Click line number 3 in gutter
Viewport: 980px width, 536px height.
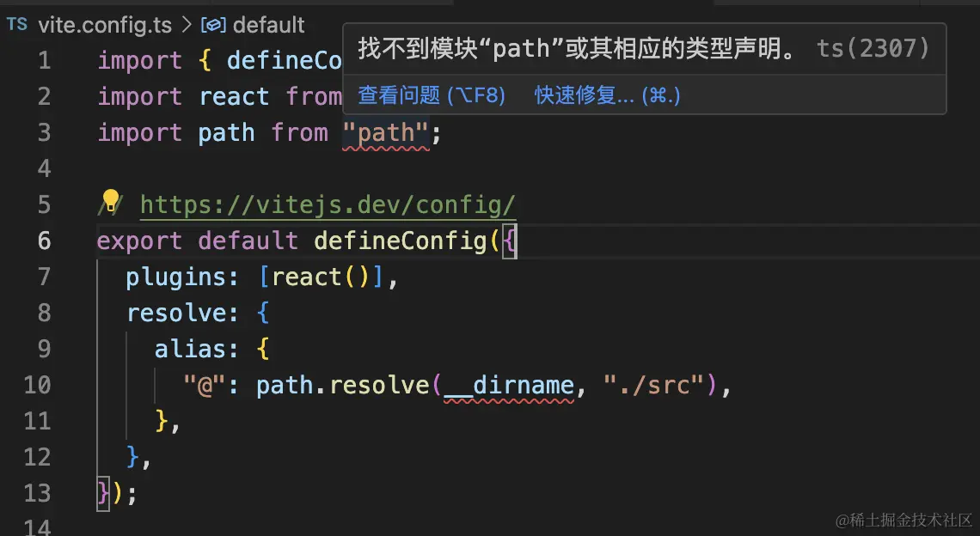tap(44, 132)
